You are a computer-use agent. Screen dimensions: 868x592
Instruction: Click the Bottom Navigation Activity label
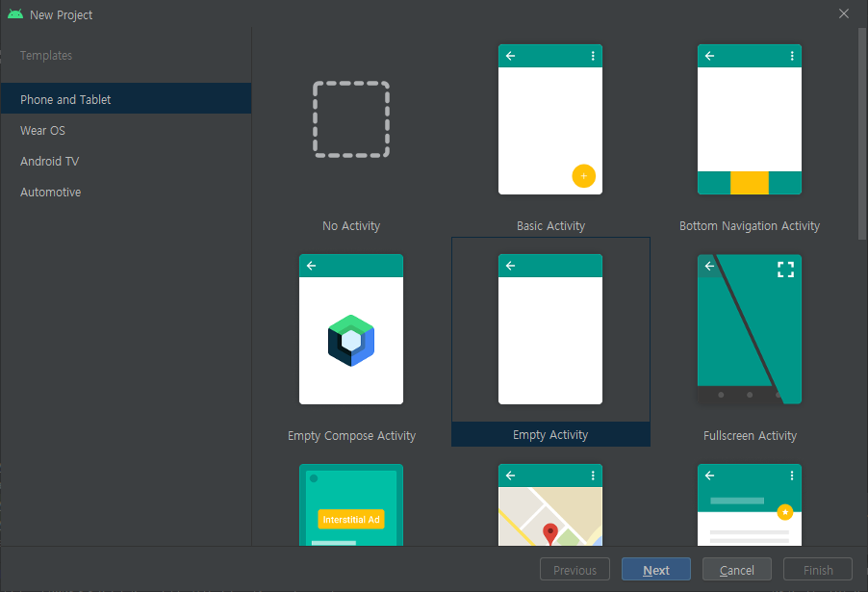(750, 226)
